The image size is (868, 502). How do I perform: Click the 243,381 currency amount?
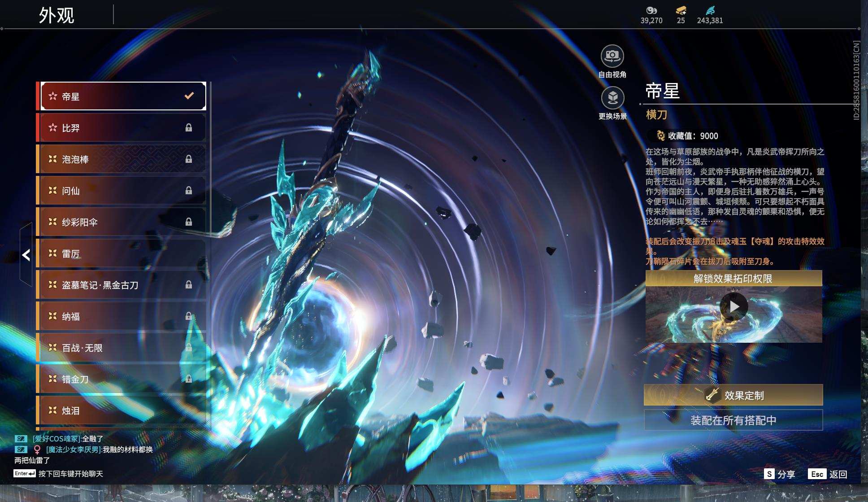point(710,21)
